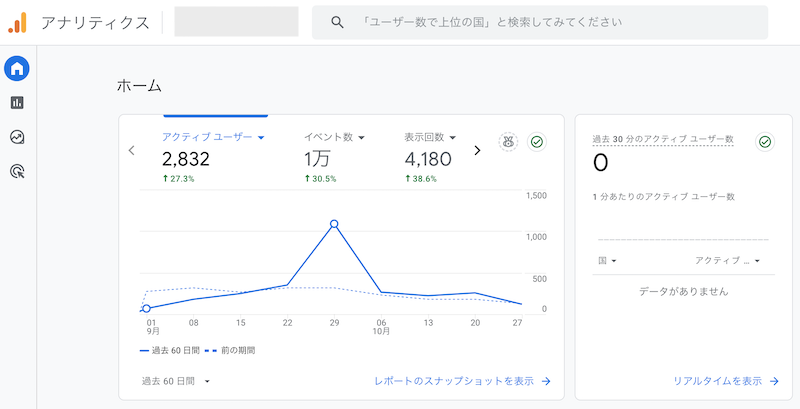Click the search magnifier icon
The width and height of the screenshot is (800, 409).
[x=337, y=22]
